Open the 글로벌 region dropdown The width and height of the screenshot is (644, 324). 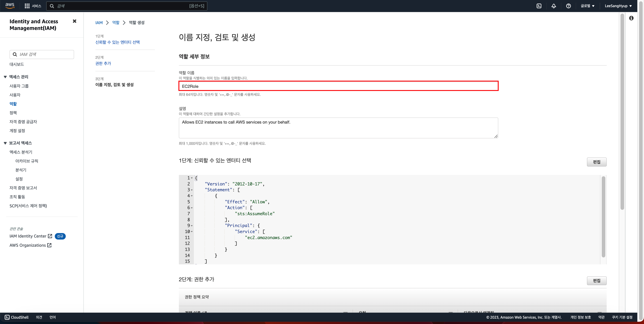coord(587,6)
